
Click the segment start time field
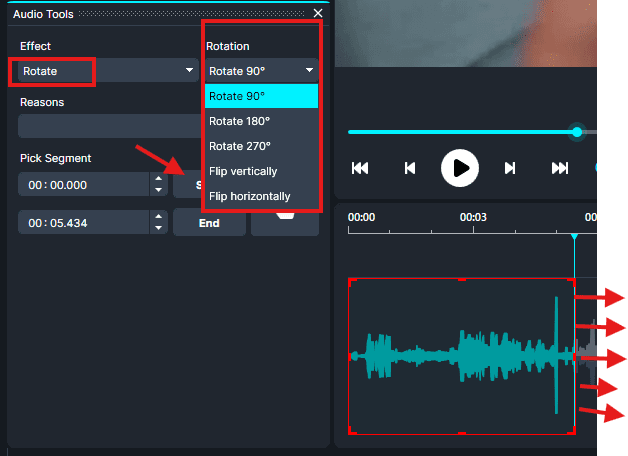coord(82,185)
